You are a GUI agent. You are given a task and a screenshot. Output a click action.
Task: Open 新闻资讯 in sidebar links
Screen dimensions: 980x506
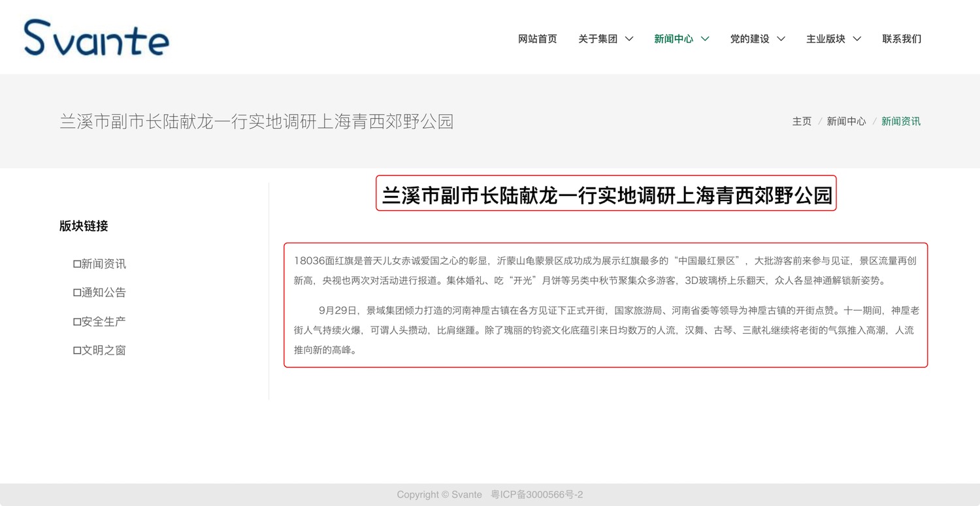point(100,264)
